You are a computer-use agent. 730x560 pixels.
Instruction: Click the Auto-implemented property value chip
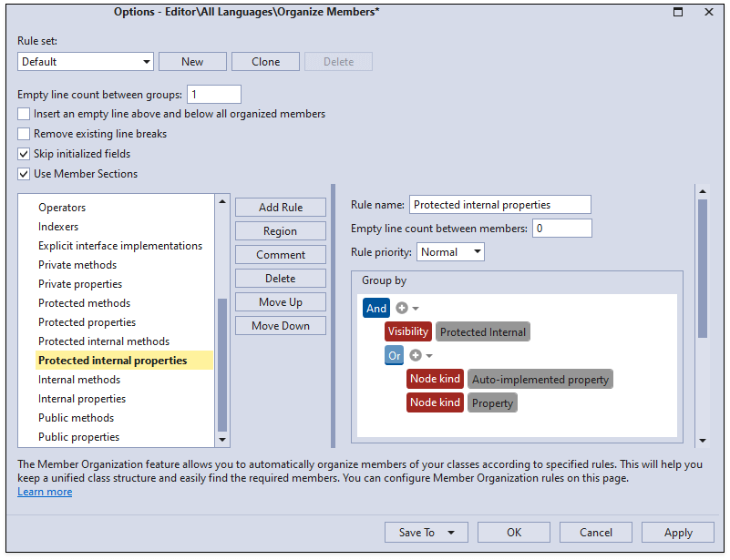[x=540, y=379]
